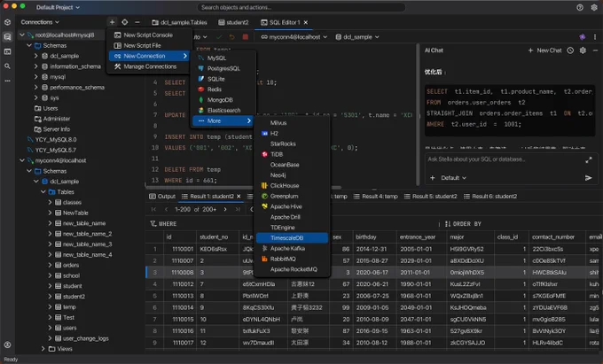The image size is (603, 364).
Task: Switch to Result 4: temp tab
Action: [376, 197]
